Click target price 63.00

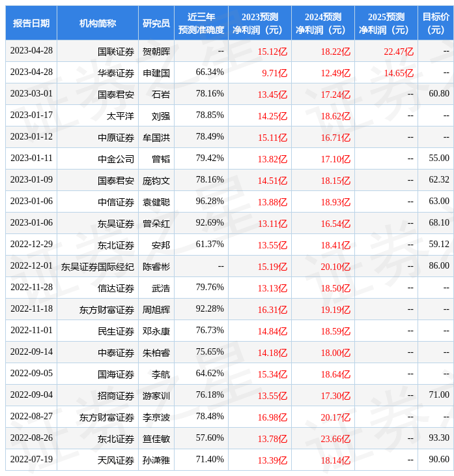point(439,201)
